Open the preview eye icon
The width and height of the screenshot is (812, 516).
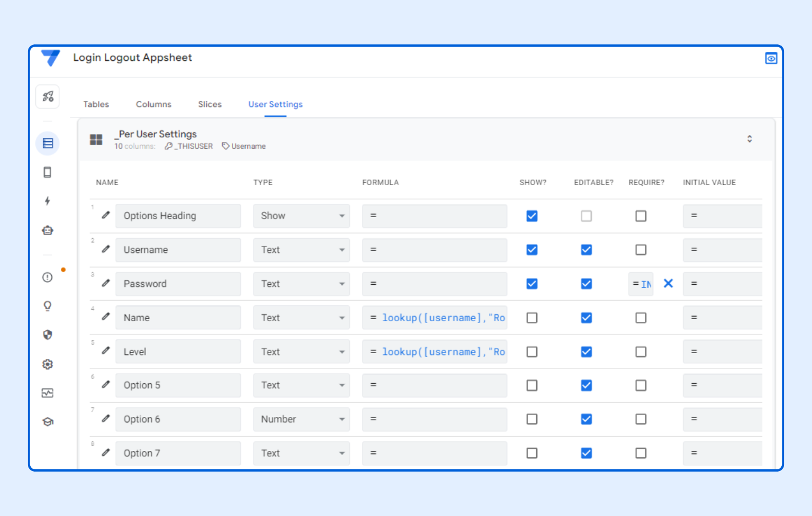(771, 58)
